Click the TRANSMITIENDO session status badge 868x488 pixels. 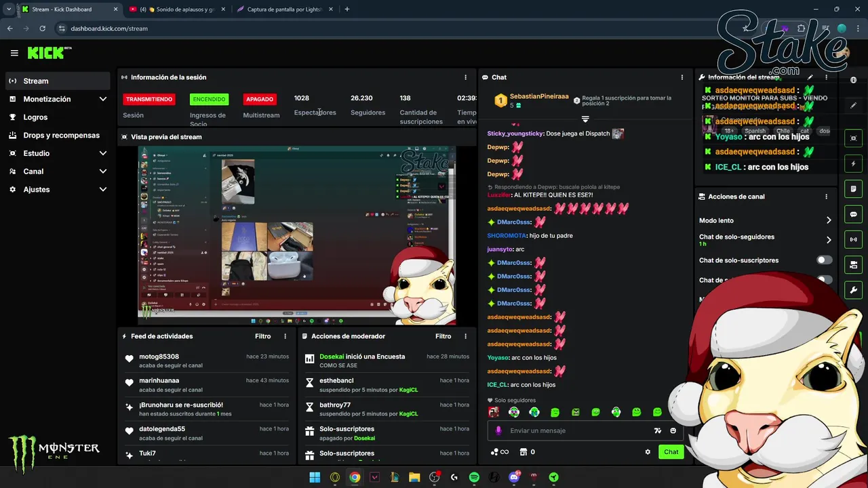pos(149,99)
